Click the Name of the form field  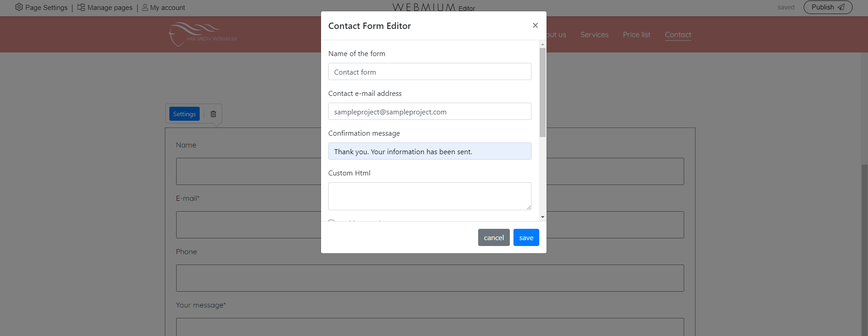[x=429, y=71]
